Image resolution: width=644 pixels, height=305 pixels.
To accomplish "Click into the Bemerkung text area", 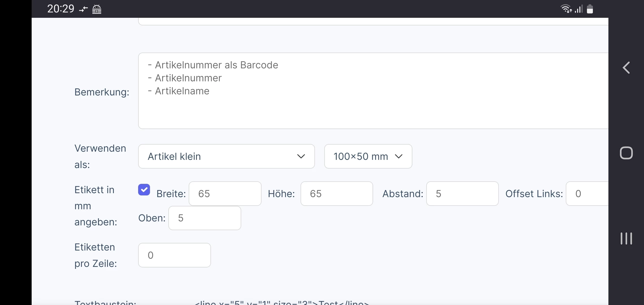I will tap(373, 91).
